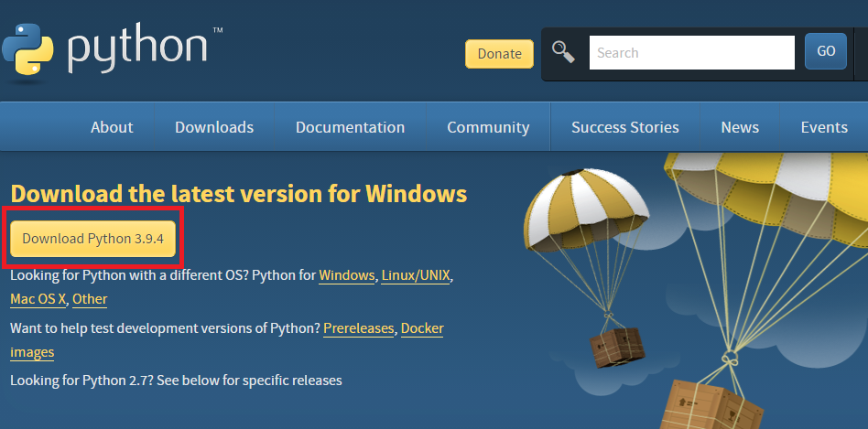Open the About menu
The height and width of the screenshot is (429, 868).
tap(112, 127)
